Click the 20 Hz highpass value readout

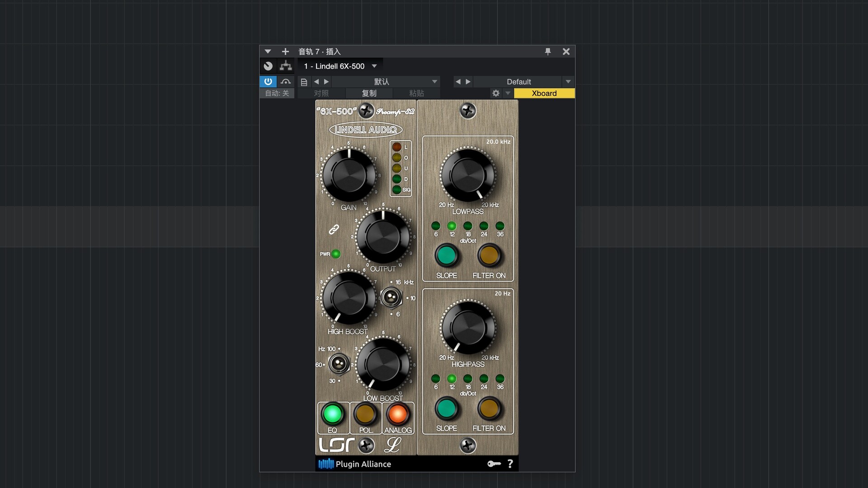tap(502, 294)
